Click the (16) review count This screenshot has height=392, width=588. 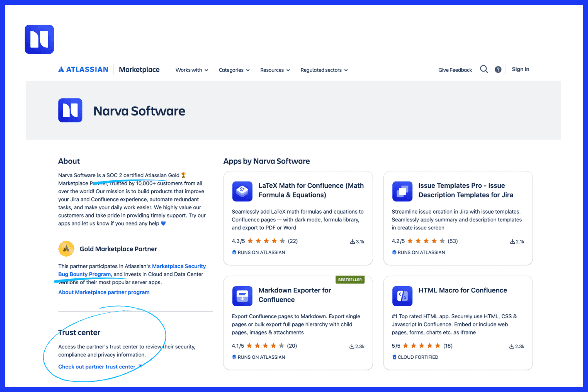(448, 346)
